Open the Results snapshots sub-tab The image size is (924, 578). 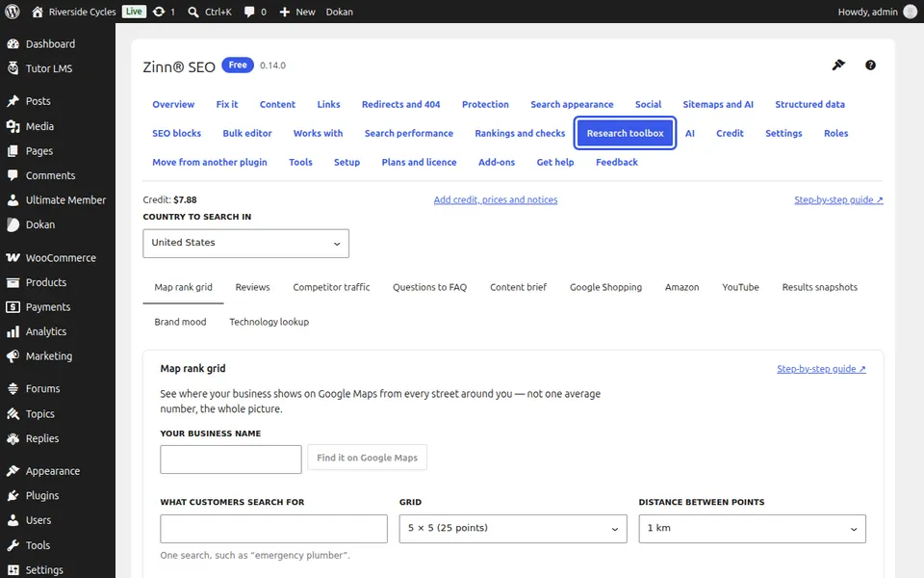pos(819,287)
